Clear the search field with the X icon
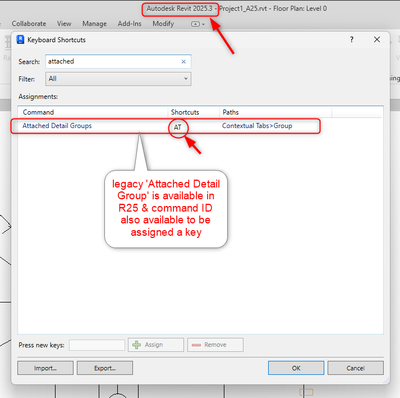 183,62
